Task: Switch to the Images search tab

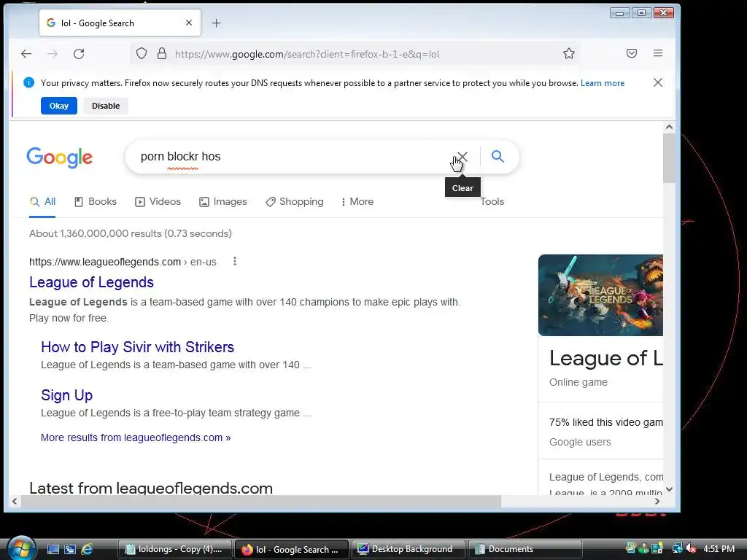Action: coord(223,201)
